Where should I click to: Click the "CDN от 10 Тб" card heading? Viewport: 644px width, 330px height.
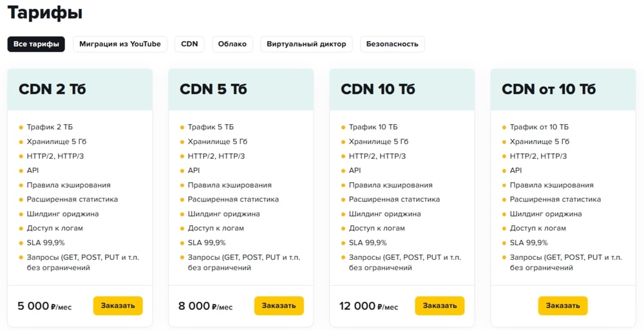pos(549,89)
